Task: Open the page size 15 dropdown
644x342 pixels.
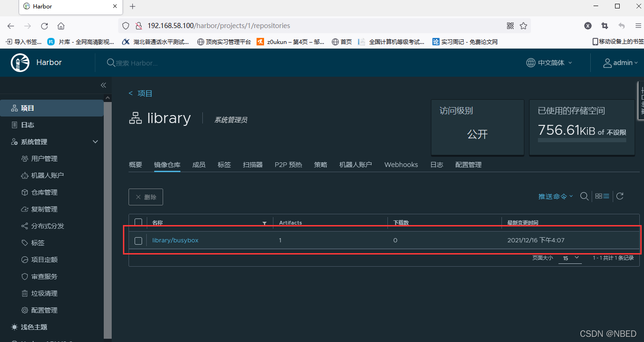Action: (570, 258)
